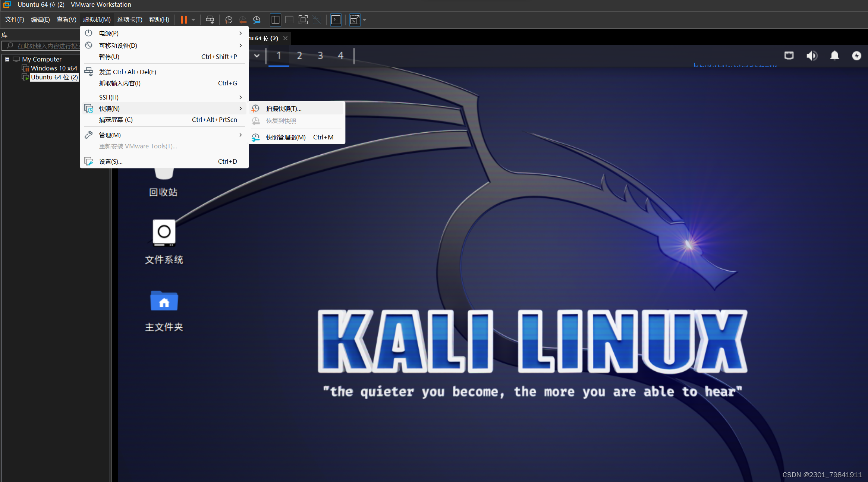
Task: Toggle the library sidebar view button
Action: (x=276, y=20)
